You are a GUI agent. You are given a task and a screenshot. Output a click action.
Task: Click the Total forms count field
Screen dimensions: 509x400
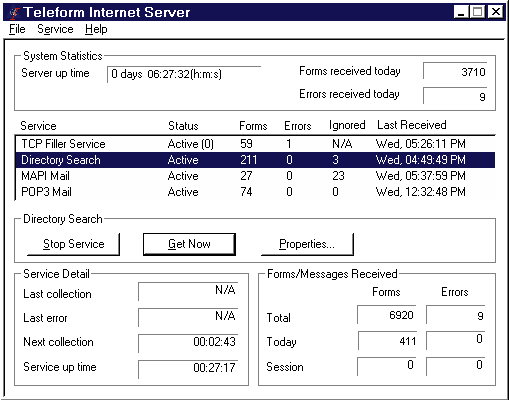tap(386, 314)
